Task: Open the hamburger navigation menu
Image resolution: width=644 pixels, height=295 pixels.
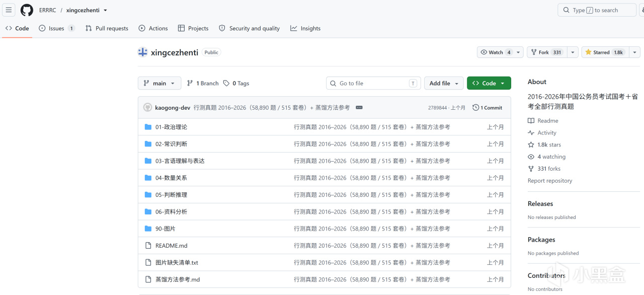Action: pyautogui.click(x=9, y=10)
